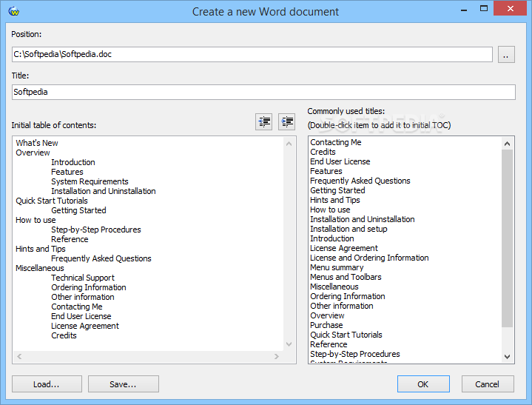Click the Load... button
The width and height of the screenshot is (532, 405).
(47, 384)
